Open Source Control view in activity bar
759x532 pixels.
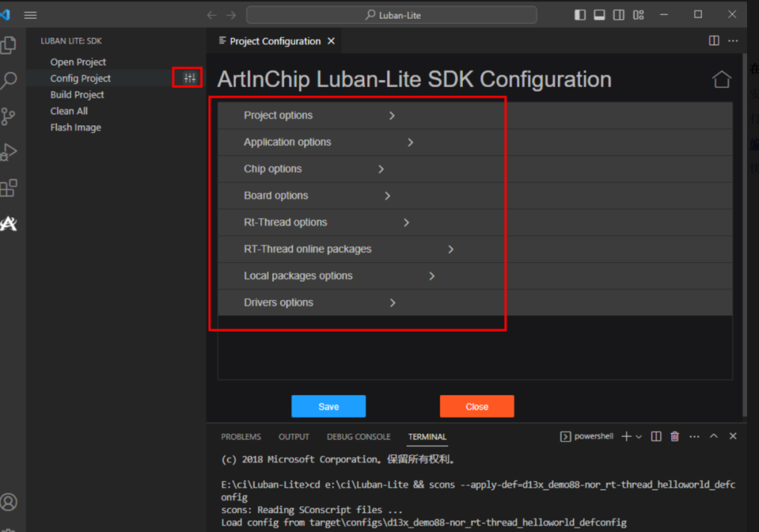tap(8, 117)
